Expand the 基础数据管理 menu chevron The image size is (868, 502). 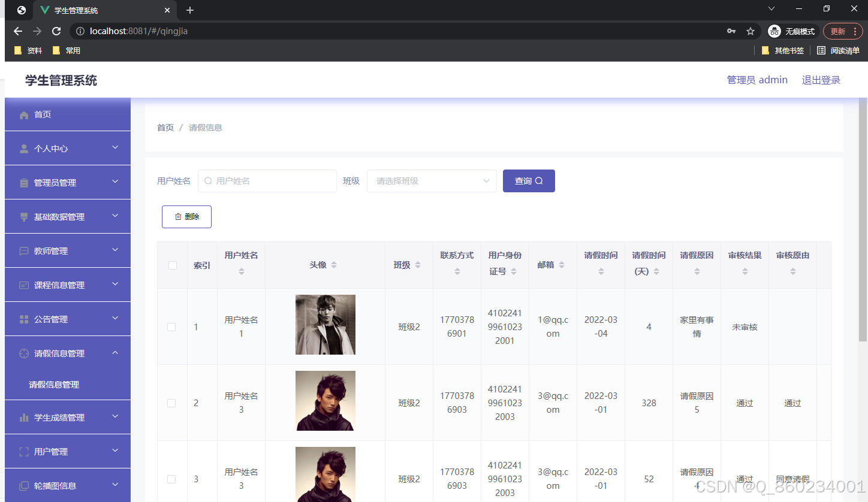(115, 216)
